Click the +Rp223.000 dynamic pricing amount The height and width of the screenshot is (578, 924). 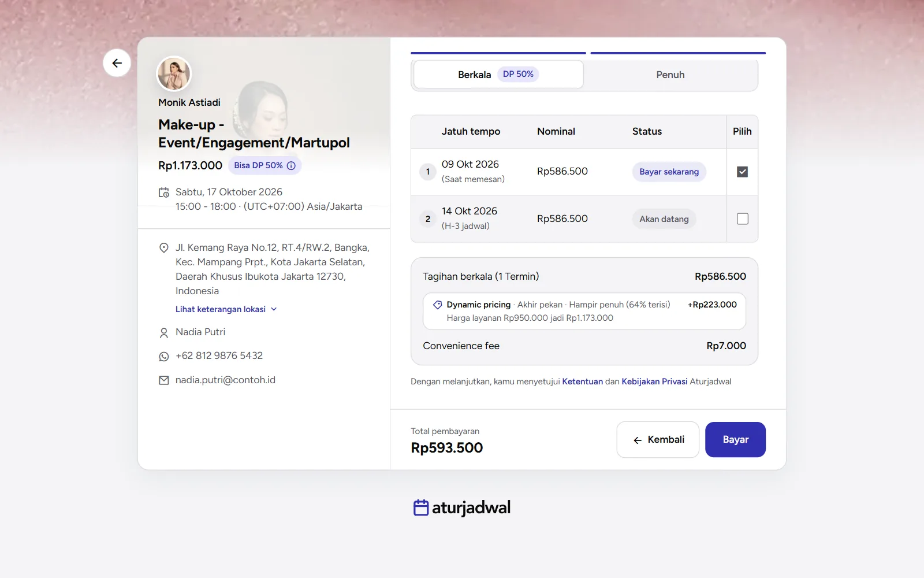coord(712,305)
